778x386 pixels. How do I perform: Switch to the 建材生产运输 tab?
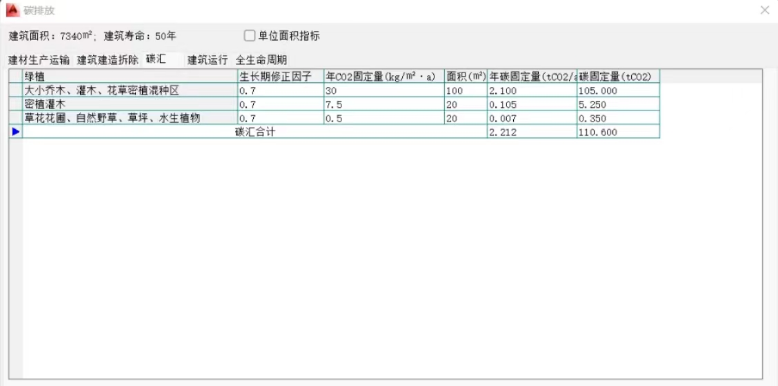pyautogui.click(x=39, y=61)
